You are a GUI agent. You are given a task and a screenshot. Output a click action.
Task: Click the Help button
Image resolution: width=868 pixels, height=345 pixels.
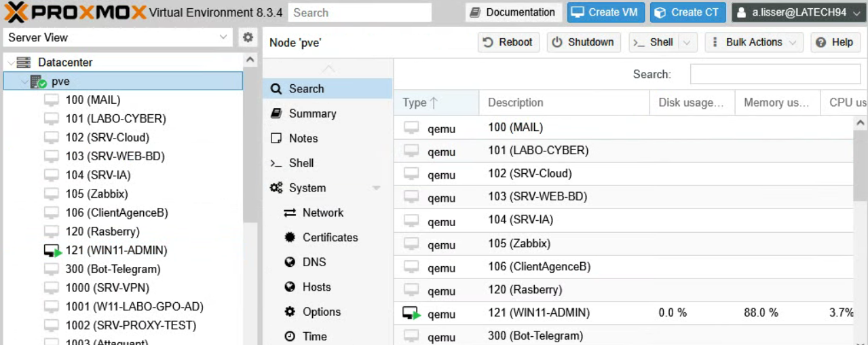pyautogui.click(x=835, y=42)
